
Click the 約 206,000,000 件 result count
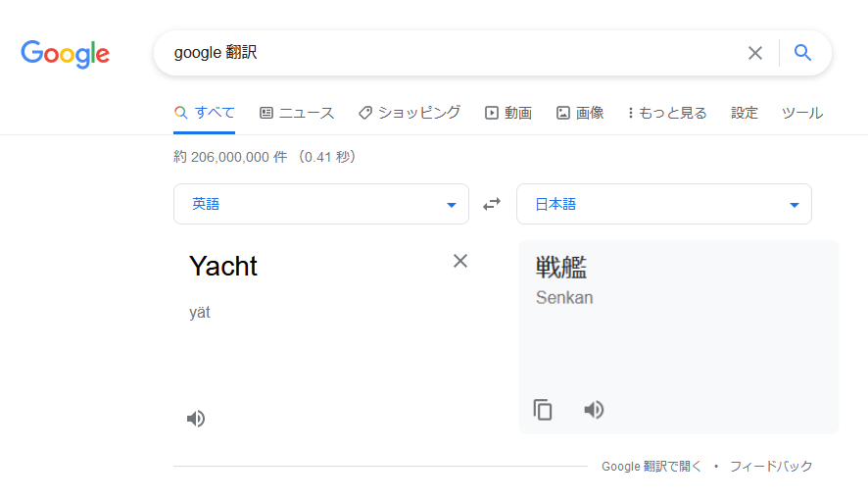coord(230,157)
